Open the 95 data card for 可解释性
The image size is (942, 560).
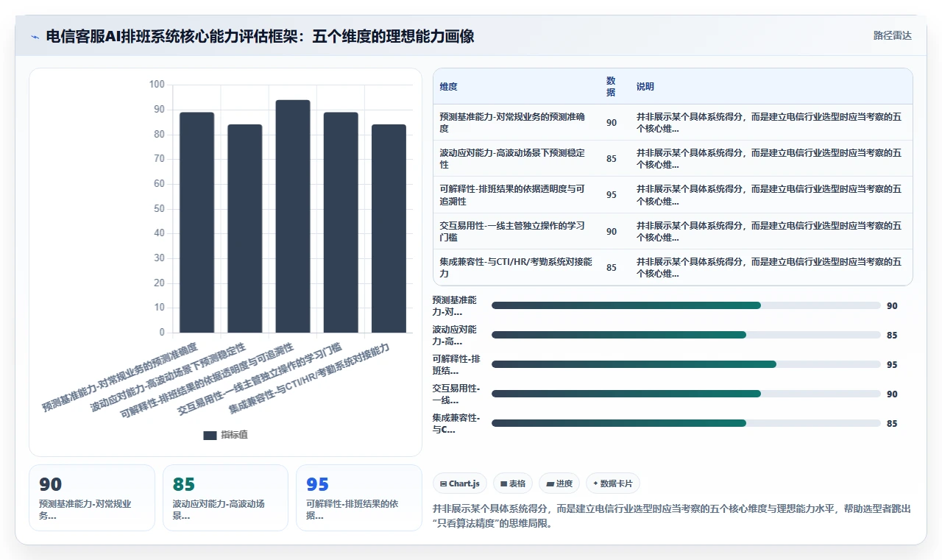pyautogui.click(x=359, y=497)
